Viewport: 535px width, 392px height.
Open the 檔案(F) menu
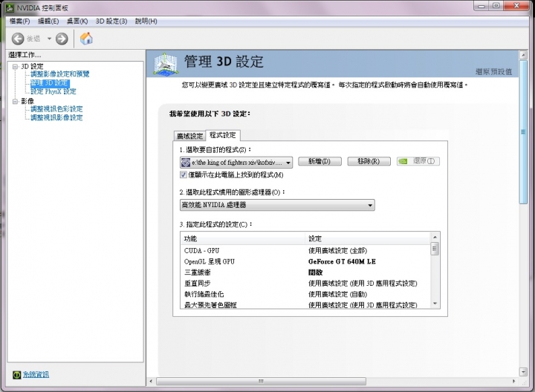point(19,21)
